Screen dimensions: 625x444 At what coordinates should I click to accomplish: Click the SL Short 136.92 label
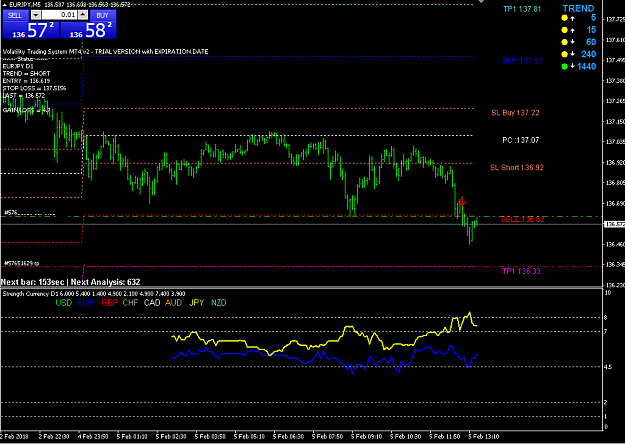coord(517,167)
